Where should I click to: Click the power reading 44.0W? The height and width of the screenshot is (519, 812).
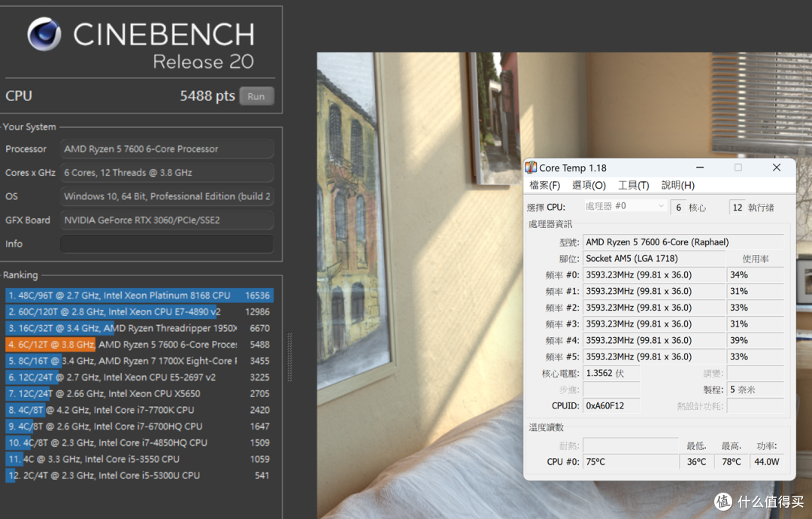[x=767, y=462]
